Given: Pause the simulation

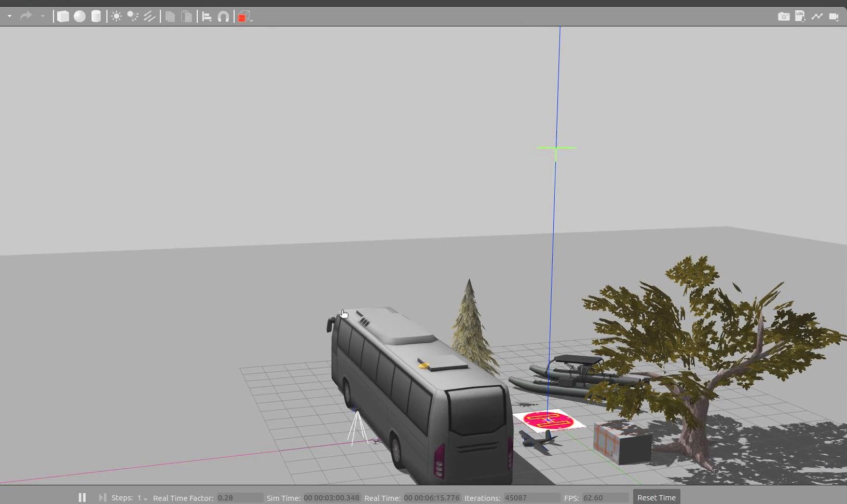Looking at the screenshot, I should click(x=82, y=497).
